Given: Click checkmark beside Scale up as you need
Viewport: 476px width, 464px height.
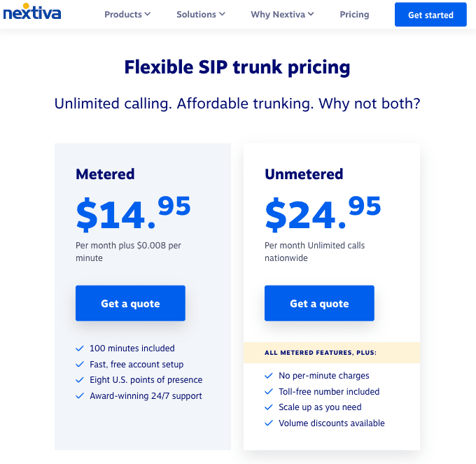Looking at the screenshot, I should tap(268, 407).
